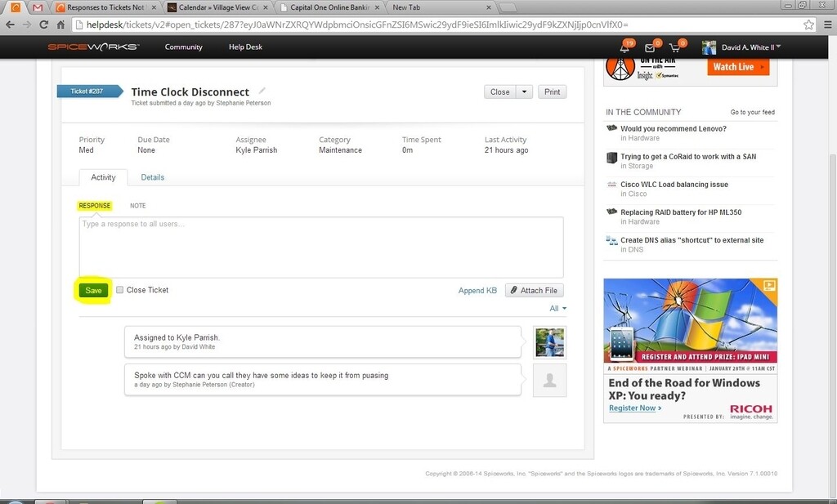The image size is (837, 504).
Task: Click the Attach File paperclip button
Action: pos(534,290)
